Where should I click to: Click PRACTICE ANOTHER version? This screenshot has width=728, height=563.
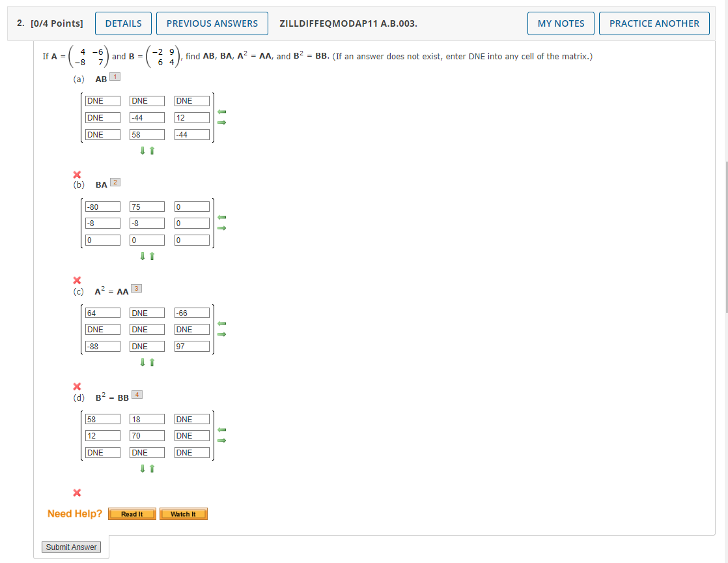click(654, 23)
